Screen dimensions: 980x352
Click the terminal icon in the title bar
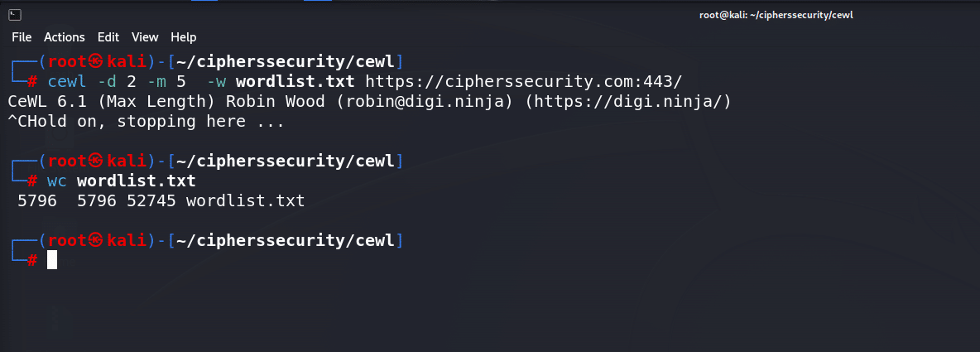coord(16,15)
